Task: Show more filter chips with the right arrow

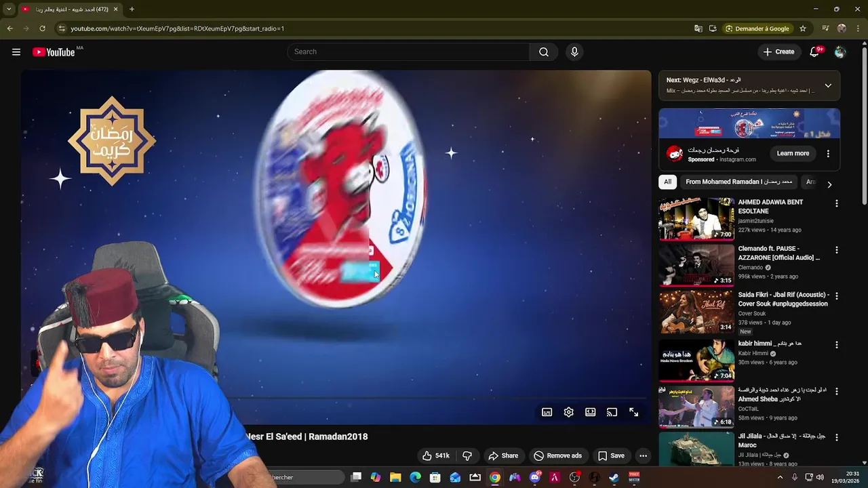Action: [829, 184]
